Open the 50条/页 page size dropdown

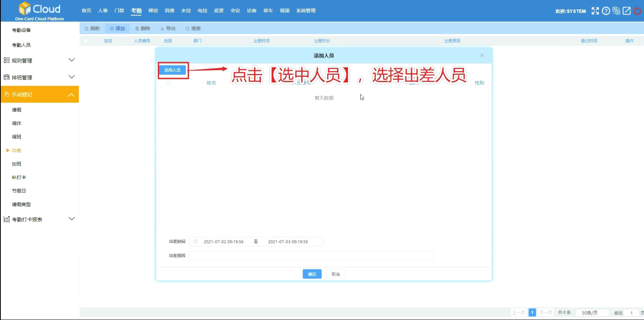[593, 313]
